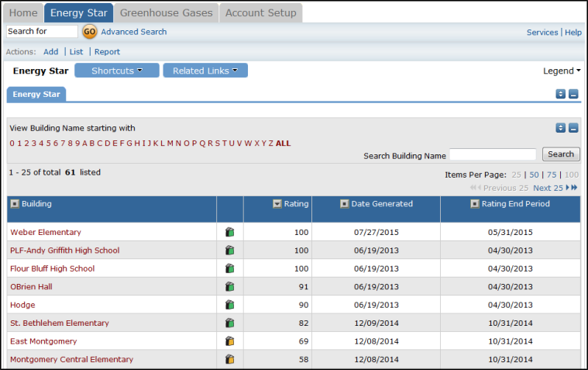The width and height of the screenshot is (588, 370).
Task: Click the building icon for Montgomery Central Elementary
Action: 229,359
